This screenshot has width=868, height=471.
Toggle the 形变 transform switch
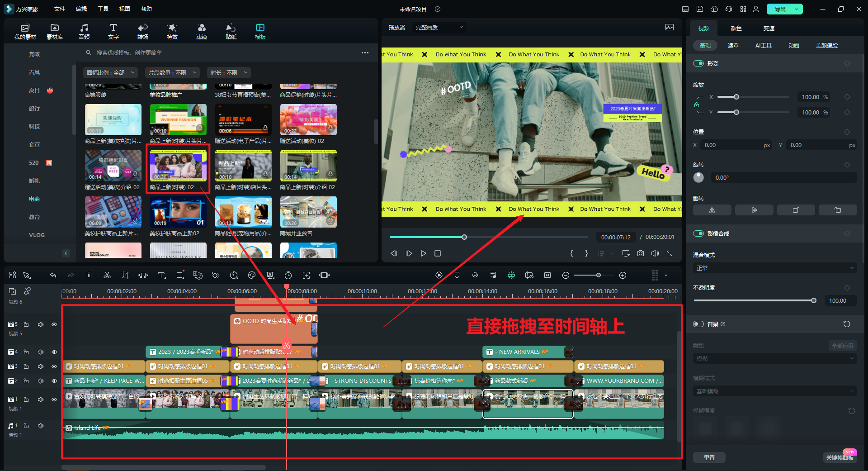(698, 63)
